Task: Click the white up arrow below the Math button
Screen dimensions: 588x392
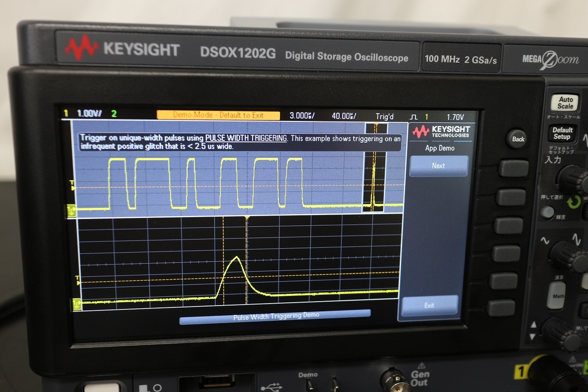Action: 534,324
